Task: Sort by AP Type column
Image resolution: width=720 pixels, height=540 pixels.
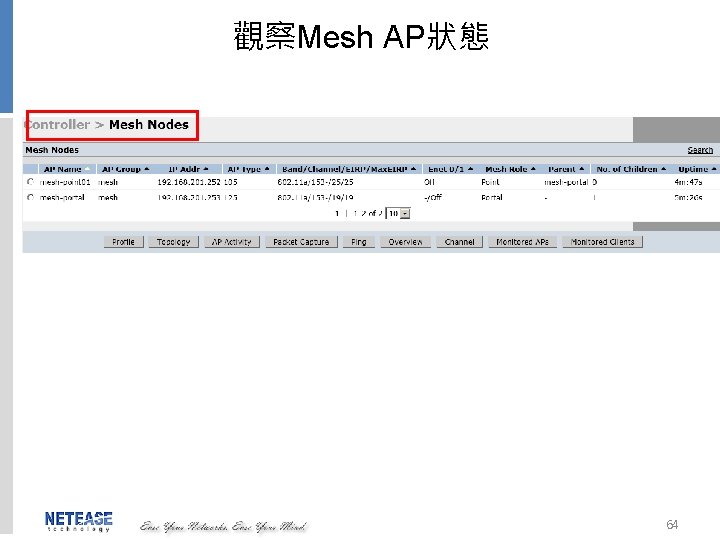Action: [x=248, y=169]
